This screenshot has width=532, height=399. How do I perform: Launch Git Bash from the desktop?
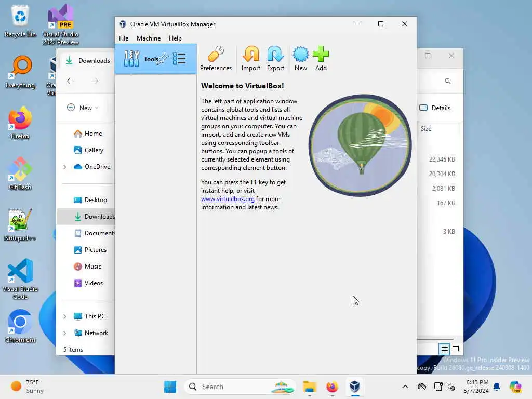[20, 174]
